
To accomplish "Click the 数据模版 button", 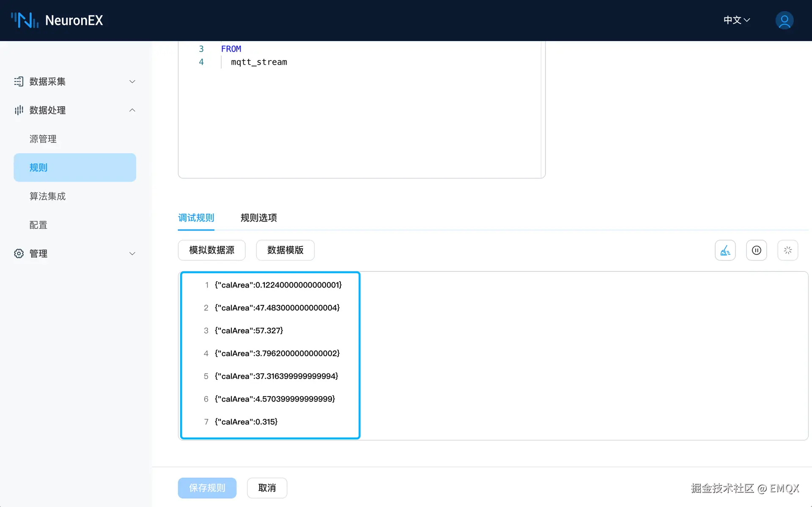I will point(285,250).
